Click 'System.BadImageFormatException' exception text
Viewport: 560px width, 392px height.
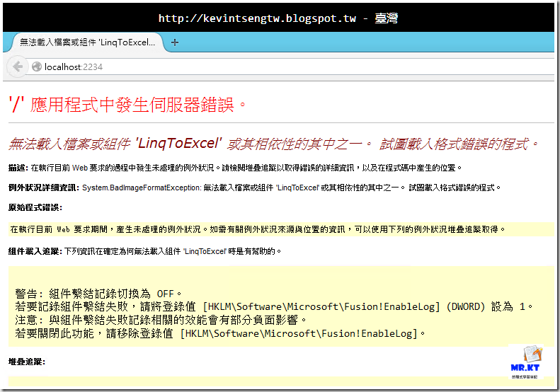[x=142, y=188]
